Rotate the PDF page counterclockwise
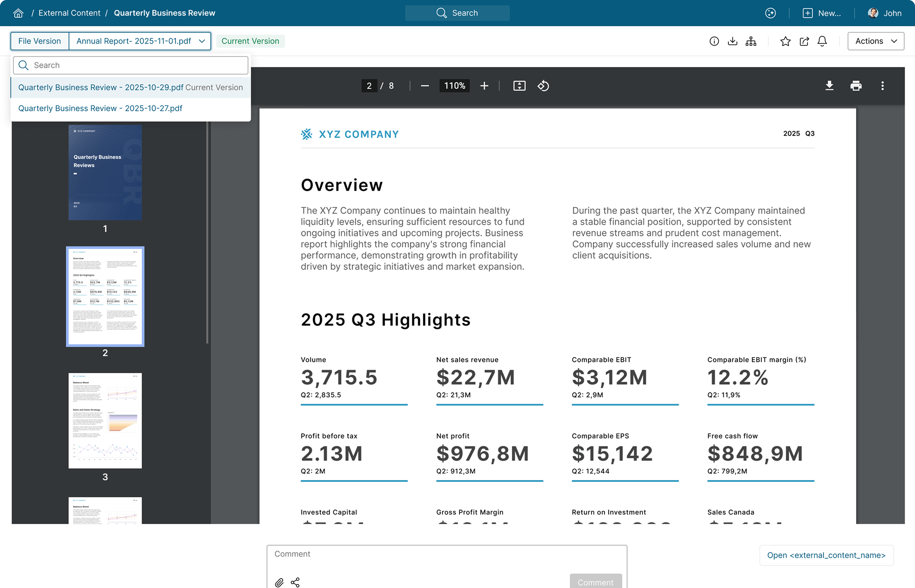The height and width of the screenshot is (588, 915). tap(543, 86)
